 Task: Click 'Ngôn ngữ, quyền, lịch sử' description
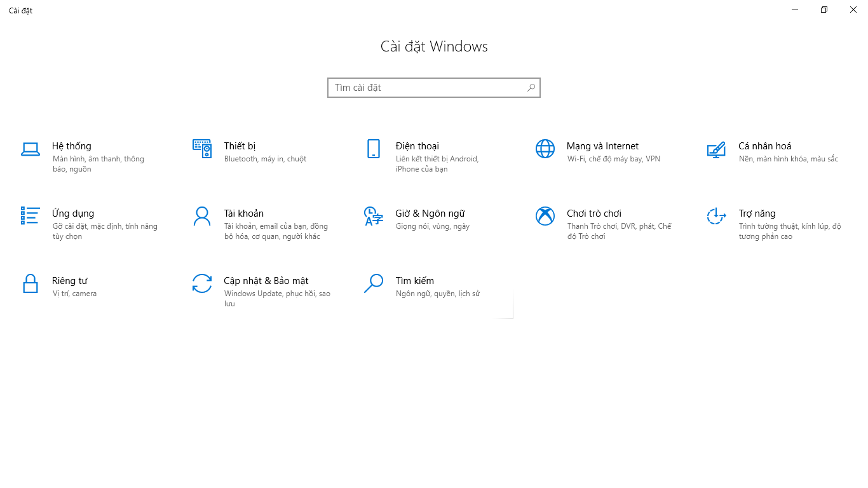438,294
